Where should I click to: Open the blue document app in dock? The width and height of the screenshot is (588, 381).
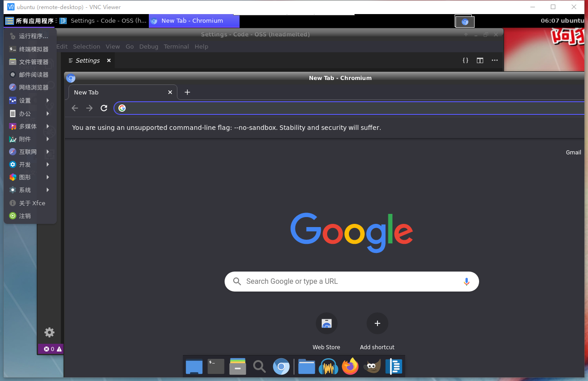click(x=394, y=366)
